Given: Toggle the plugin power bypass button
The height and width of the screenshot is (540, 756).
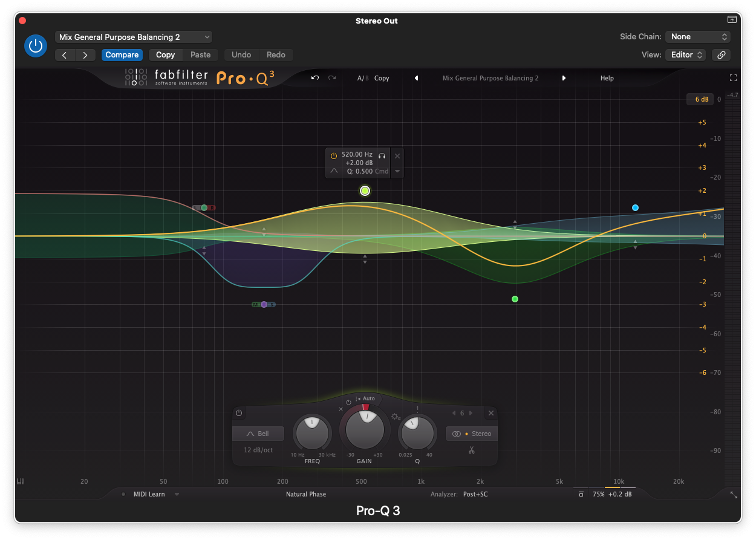Looking at the screenshot, I should coord(36,46).
